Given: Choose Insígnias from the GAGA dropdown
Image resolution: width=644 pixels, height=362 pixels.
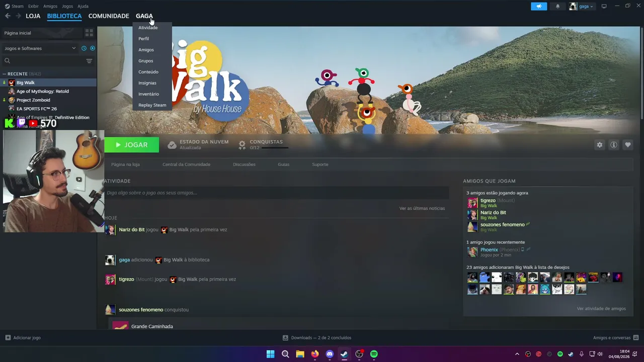Looking at the screenshot, I should [147, 83].
